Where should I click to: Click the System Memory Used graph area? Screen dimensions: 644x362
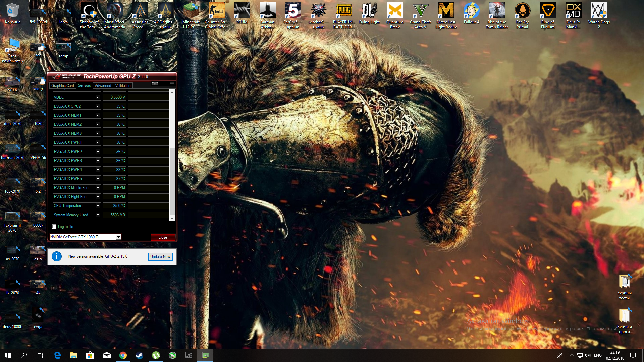149,215
